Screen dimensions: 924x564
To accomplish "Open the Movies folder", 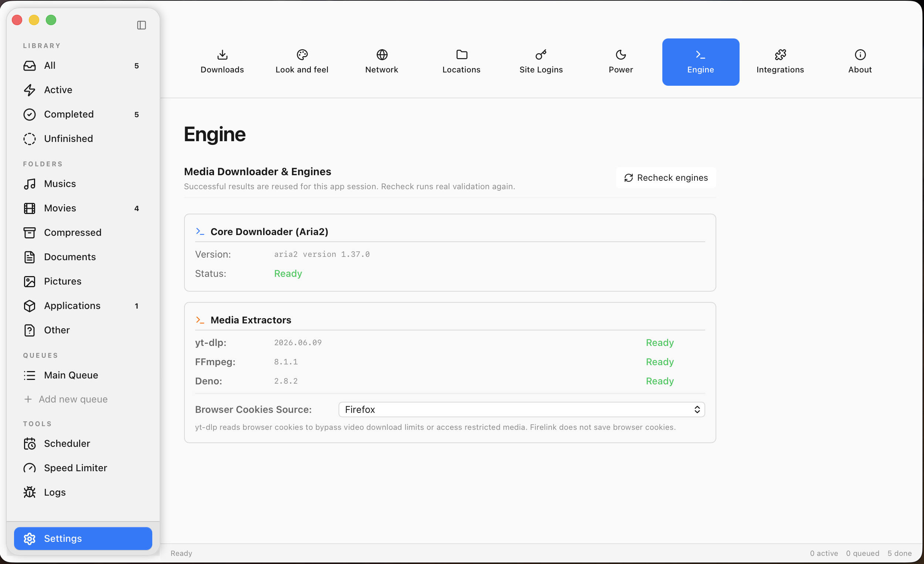I will tap(83, 208).
